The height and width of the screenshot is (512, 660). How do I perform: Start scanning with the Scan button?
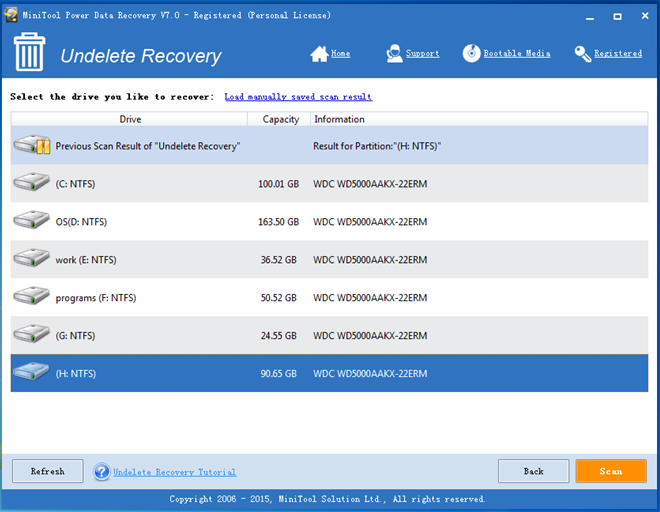point(611,471)
